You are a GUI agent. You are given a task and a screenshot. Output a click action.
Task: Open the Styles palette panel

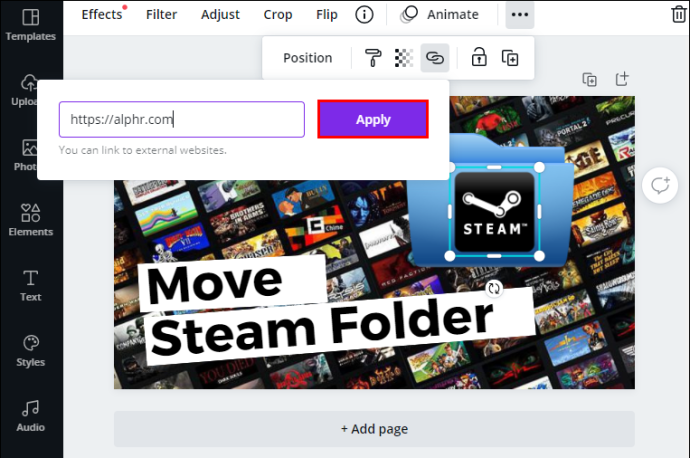[31, 351]
